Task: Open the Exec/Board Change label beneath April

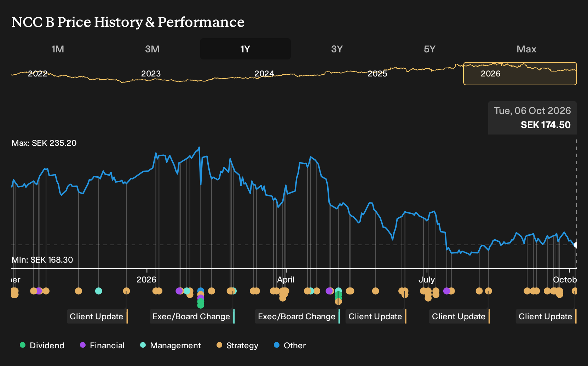Action: [297, 316]
